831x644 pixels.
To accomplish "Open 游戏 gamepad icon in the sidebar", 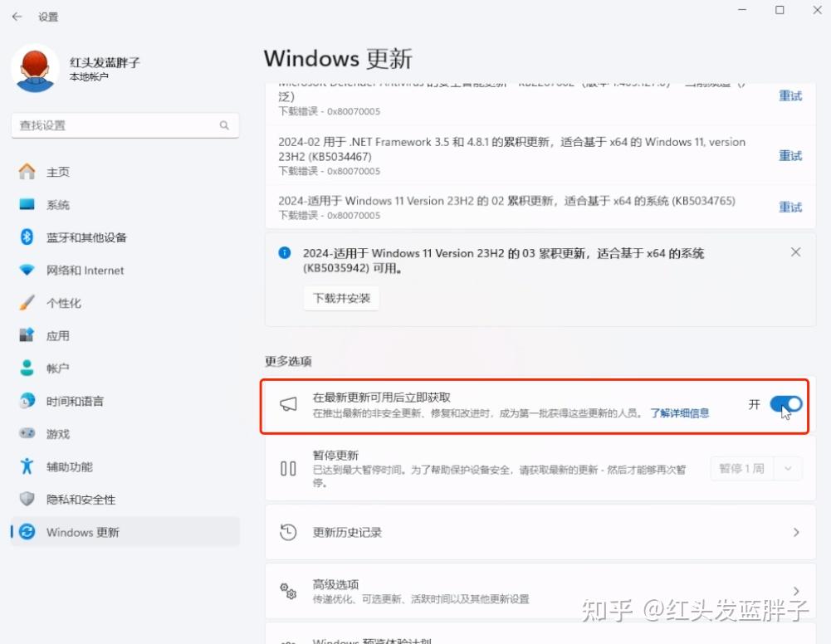I will (27, 433).
